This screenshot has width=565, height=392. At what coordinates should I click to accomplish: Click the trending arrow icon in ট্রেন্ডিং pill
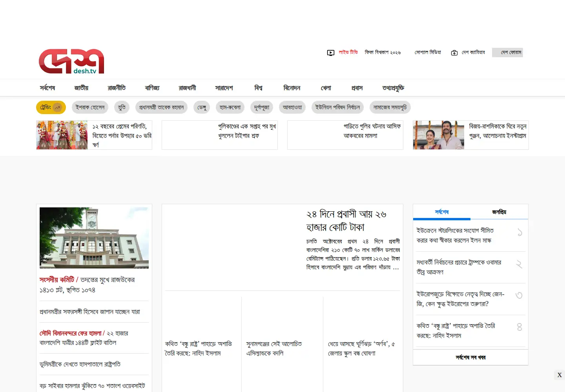(x=58, y=107)
